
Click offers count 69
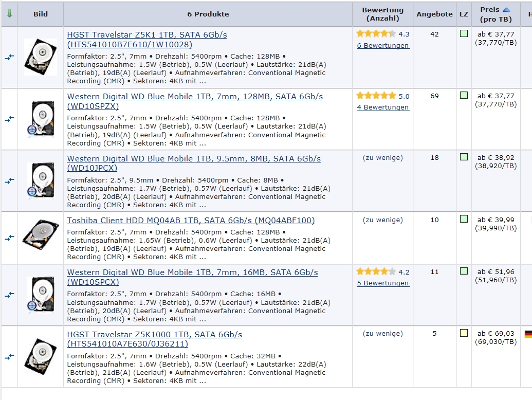(x=434, y=96)
